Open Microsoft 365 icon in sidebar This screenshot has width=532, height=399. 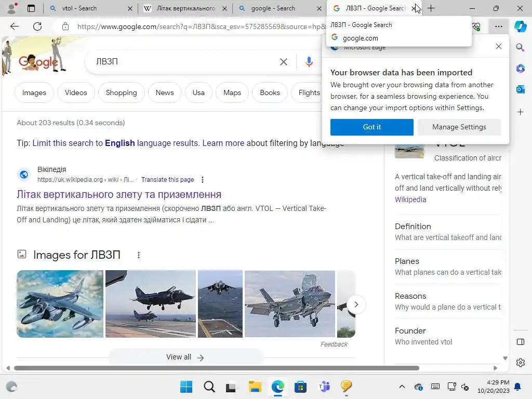(520, 68)
